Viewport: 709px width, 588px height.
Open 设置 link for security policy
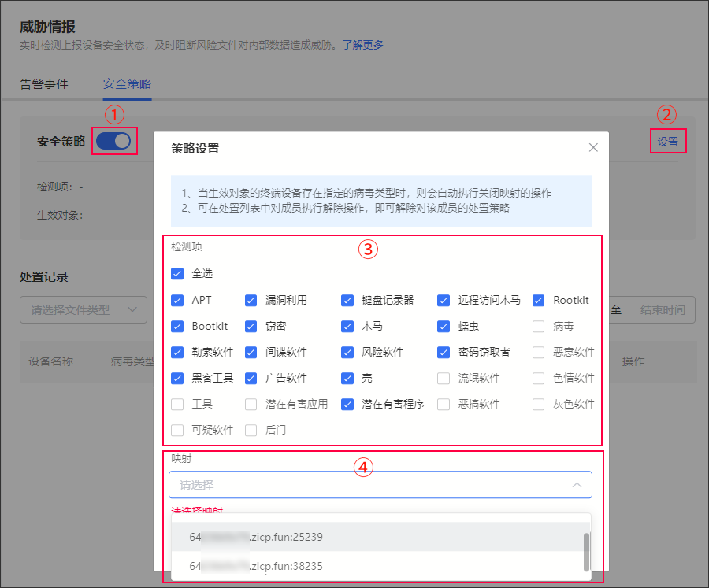click(x=667, y=142)
